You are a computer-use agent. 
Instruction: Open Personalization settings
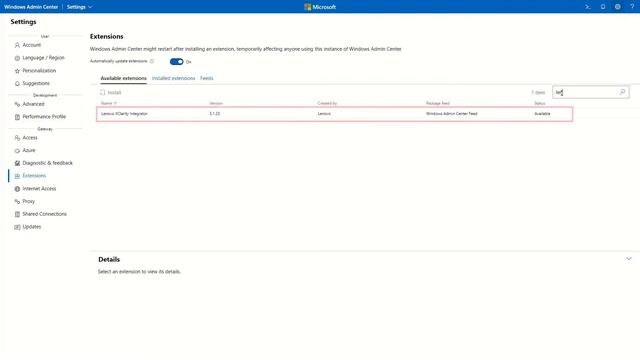pos(39,71)
